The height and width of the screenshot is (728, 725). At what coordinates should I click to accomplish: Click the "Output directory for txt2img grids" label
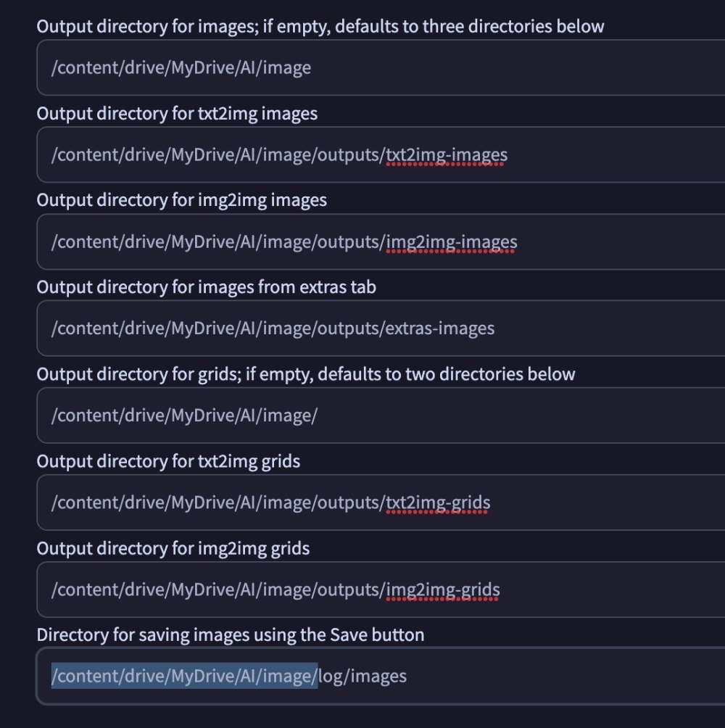click(168, 461)
